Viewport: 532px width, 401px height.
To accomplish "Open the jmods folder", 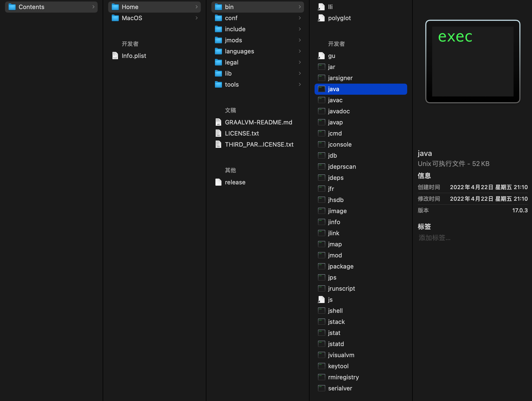I will click(233, 40).
